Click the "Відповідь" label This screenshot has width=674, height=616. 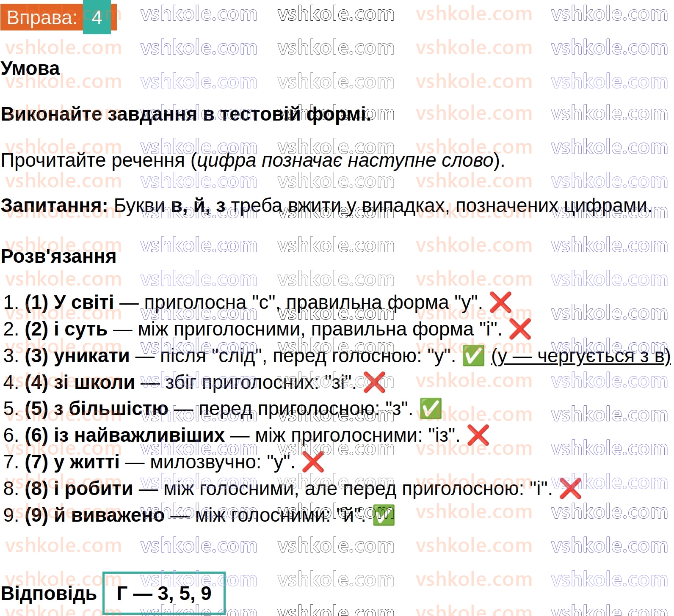point(49,594)
